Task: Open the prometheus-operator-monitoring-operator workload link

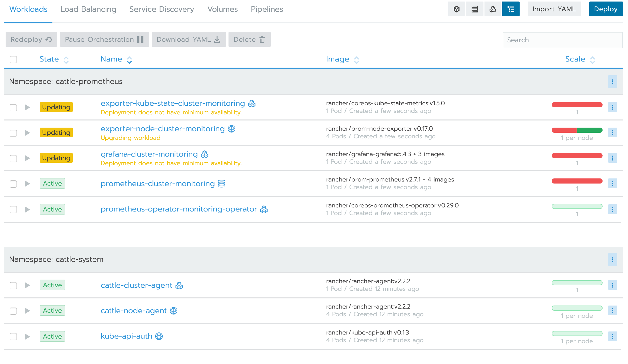Action: [179, 209]
